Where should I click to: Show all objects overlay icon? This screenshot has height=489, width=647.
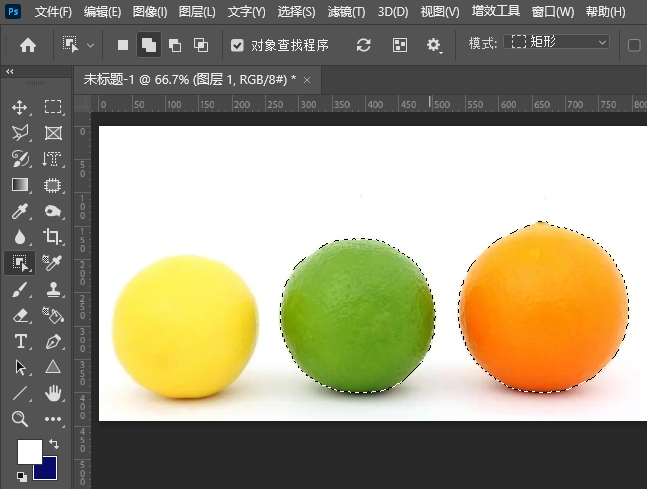click(x=400, y=45)
